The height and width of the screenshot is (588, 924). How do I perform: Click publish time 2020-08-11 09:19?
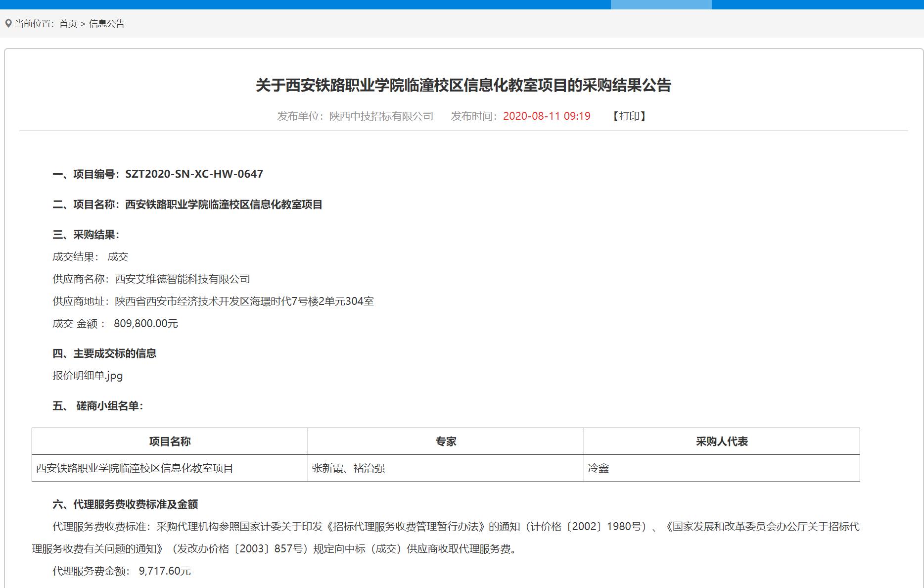(547, 116)
